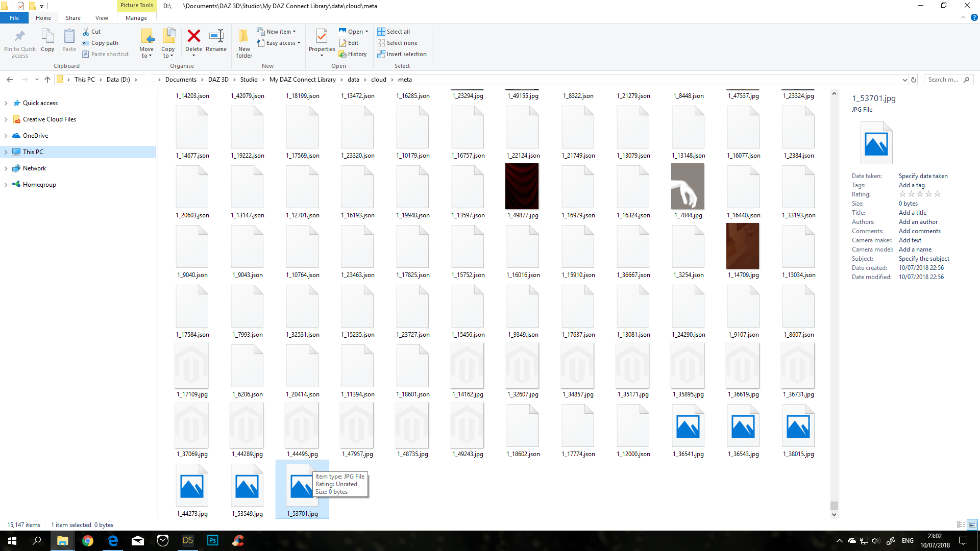Click the refresh icon beside address bar

[x=914, y=80]
